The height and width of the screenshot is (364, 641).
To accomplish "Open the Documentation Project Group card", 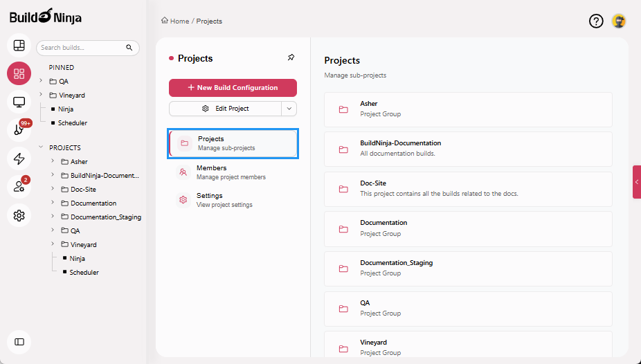I will (468, 229).
